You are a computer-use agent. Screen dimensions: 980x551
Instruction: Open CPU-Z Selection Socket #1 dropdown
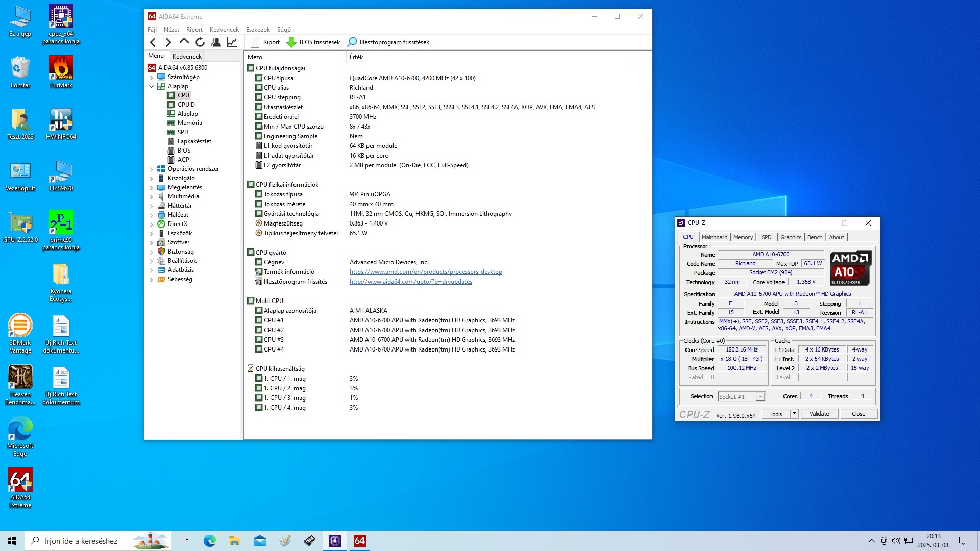pyautogui.click(x=741, y=397)
